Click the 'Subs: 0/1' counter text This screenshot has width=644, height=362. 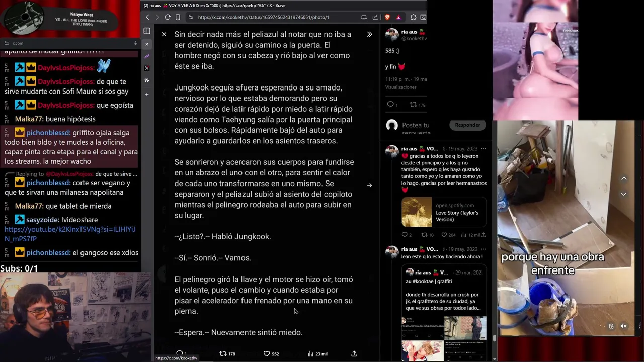[19, 268]
